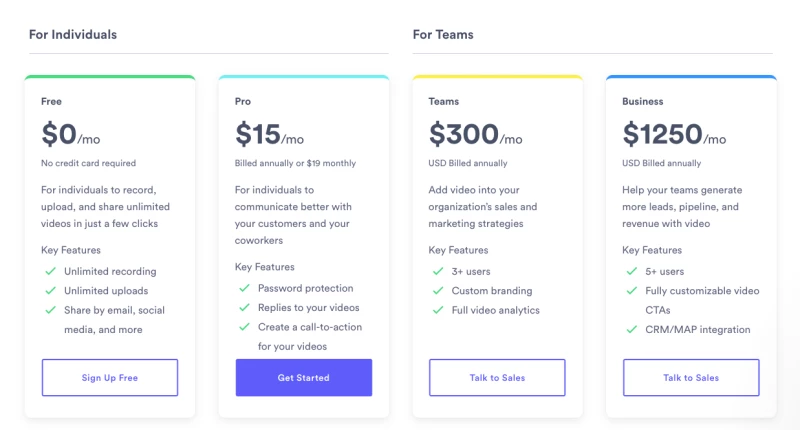
Task: Click Talk to Sales on Teams plan
Action: tap(497, 378)
